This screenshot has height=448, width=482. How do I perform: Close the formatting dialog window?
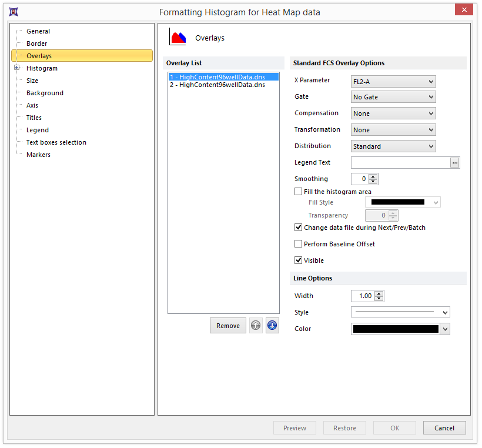464,10
